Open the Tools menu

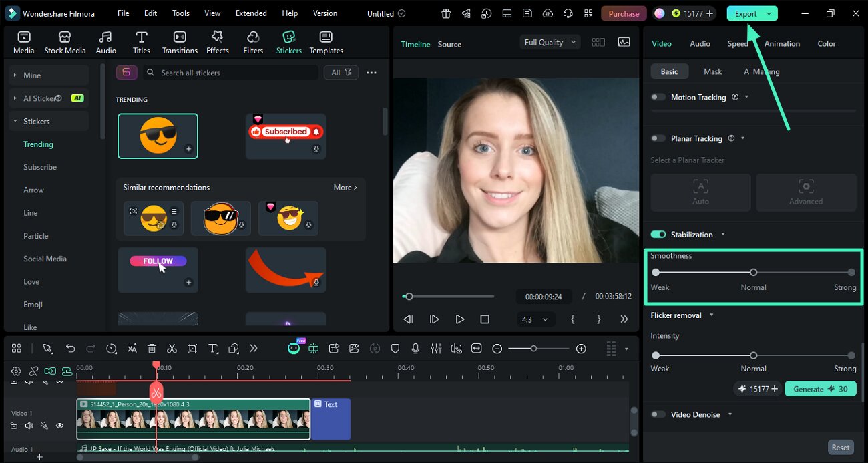pos(181,13)
